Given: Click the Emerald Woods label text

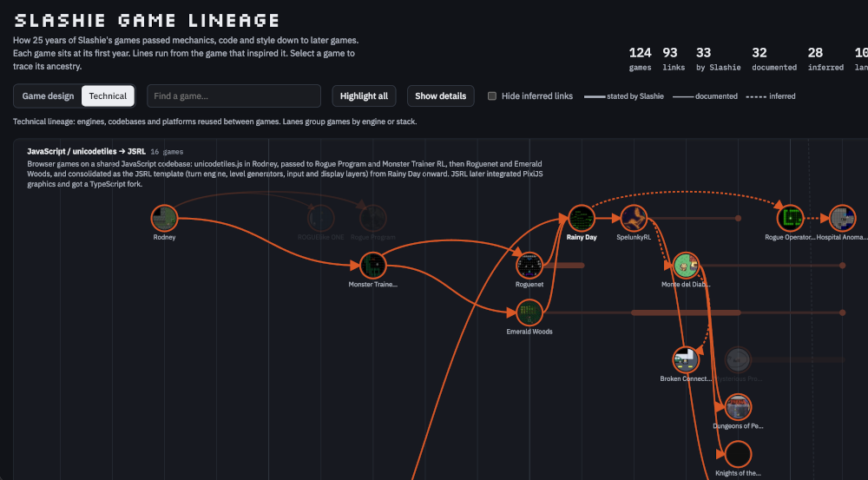Looking at the screenshot, I should pyautogui.click(x=529, y=332).
